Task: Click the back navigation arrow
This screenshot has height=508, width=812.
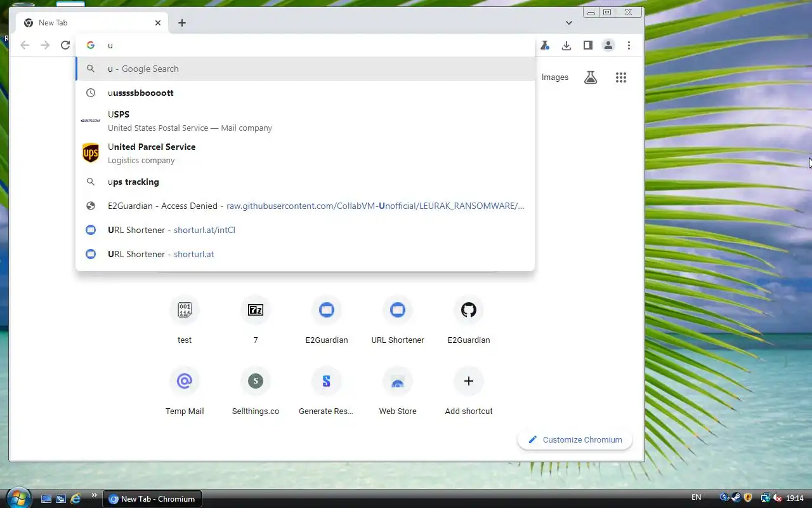Action: coord(25,45)
